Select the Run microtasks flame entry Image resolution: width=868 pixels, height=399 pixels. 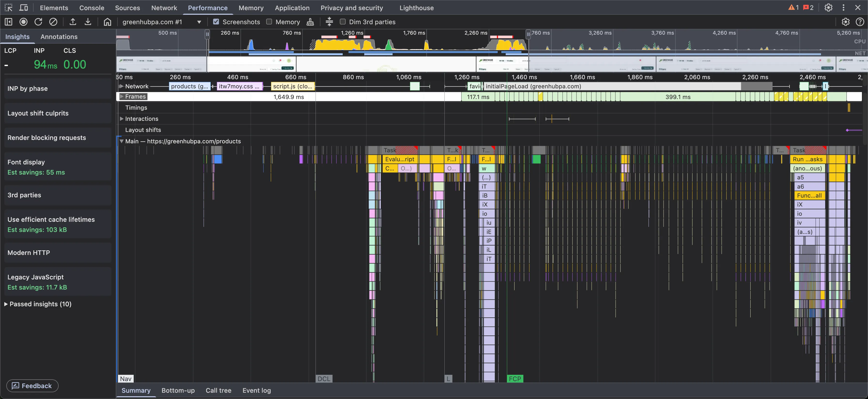pos(807,159)
